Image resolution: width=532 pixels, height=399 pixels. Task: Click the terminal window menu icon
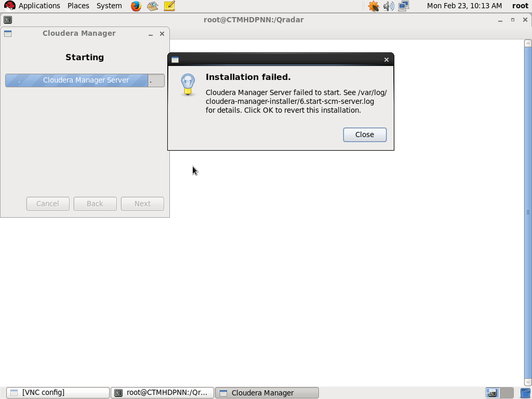8,20
